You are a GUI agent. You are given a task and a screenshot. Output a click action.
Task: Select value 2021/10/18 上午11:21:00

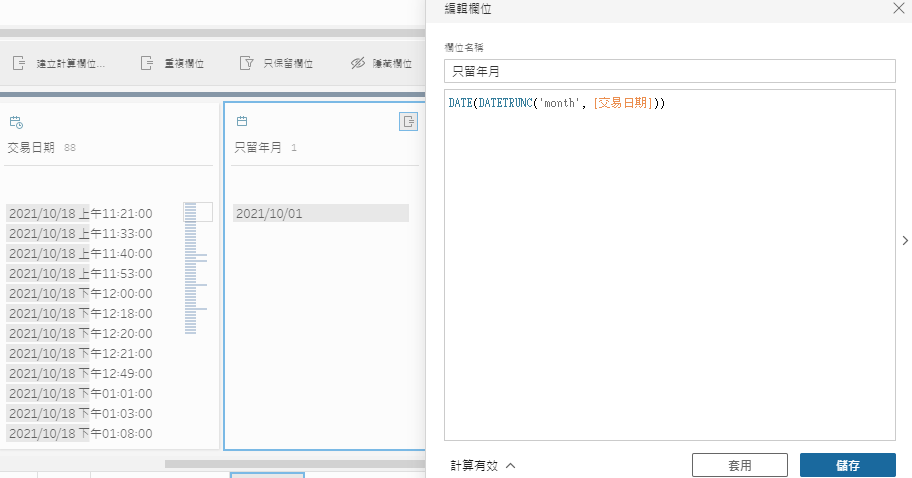[x=81, y=213]
